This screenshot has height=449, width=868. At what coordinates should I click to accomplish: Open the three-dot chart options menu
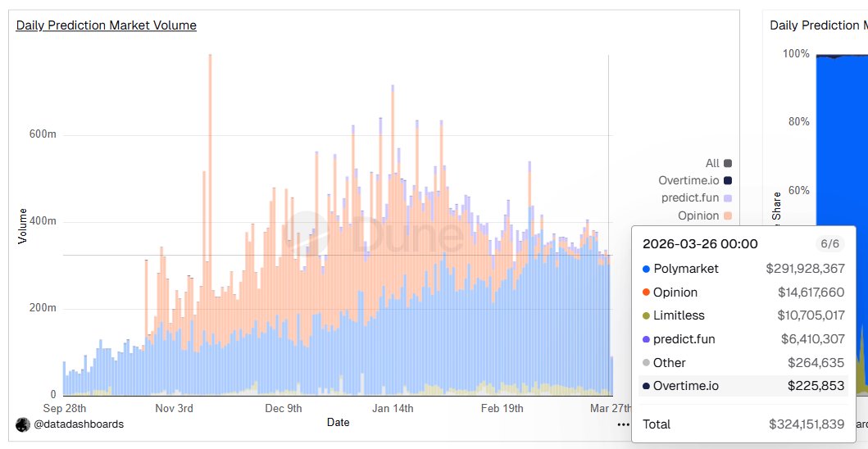(x=623, y=424)
